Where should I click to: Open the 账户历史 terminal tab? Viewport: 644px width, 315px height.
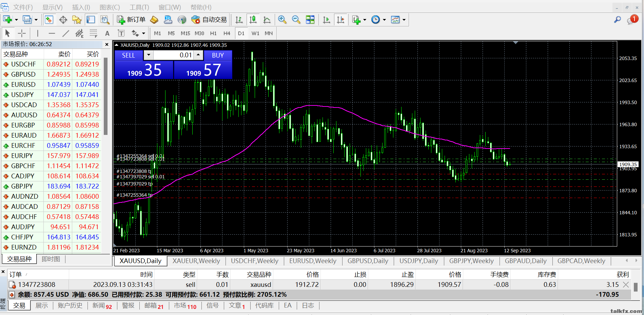click(x=70, y=306)
